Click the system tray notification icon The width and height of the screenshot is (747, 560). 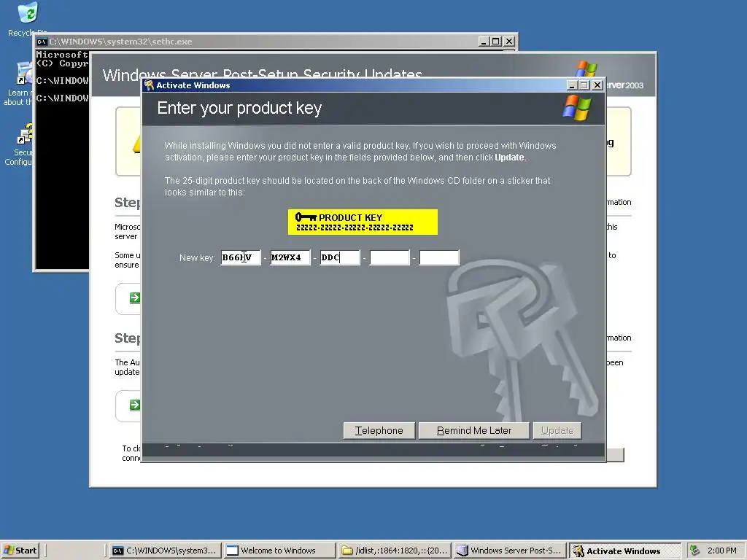click(695, 551)
